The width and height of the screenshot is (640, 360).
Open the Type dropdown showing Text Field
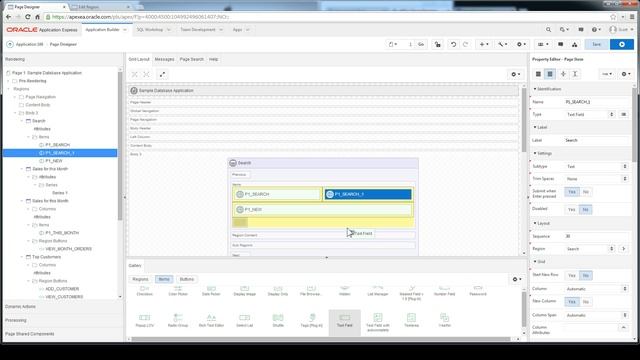590,114
